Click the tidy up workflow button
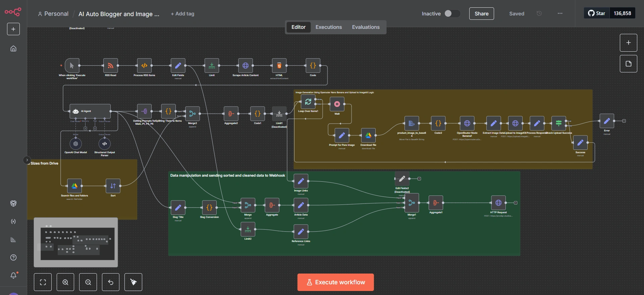Viewport: 644px width, 295px height. point(133,282)
